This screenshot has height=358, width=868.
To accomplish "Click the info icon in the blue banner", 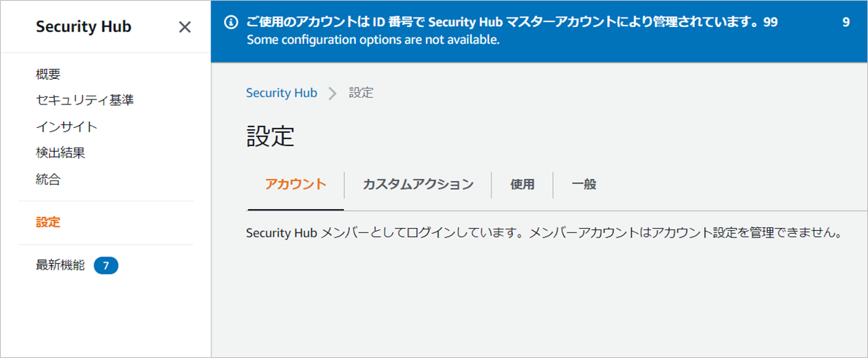I will (230, 23).
